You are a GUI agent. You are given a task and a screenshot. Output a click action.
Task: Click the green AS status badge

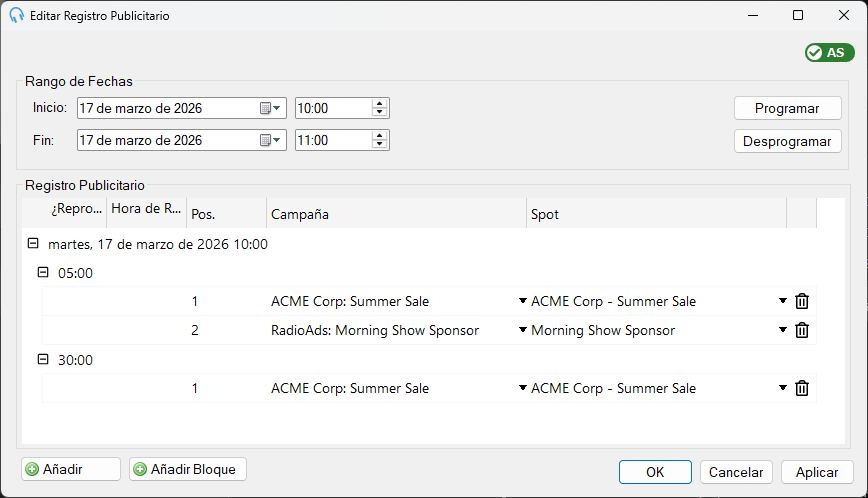point(829,53)
